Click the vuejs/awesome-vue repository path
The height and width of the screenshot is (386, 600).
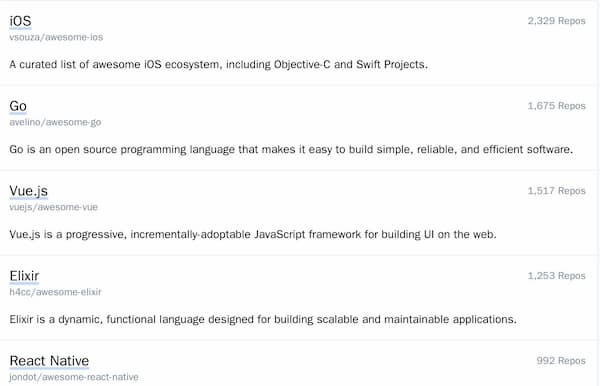pyautogui.click(x=54, y=207)
